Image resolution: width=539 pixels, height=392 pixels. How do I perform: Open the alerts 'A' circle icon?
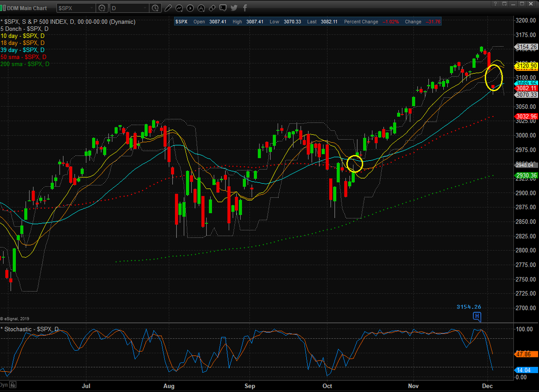(x=201, y=8)
